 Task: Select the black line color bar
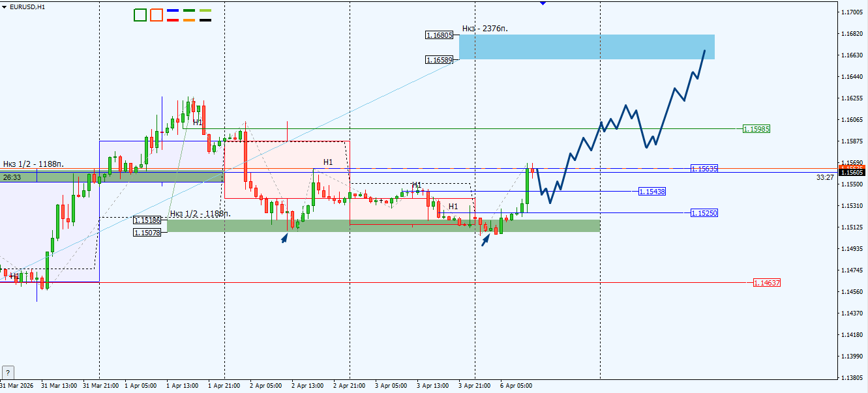(205, 20)
